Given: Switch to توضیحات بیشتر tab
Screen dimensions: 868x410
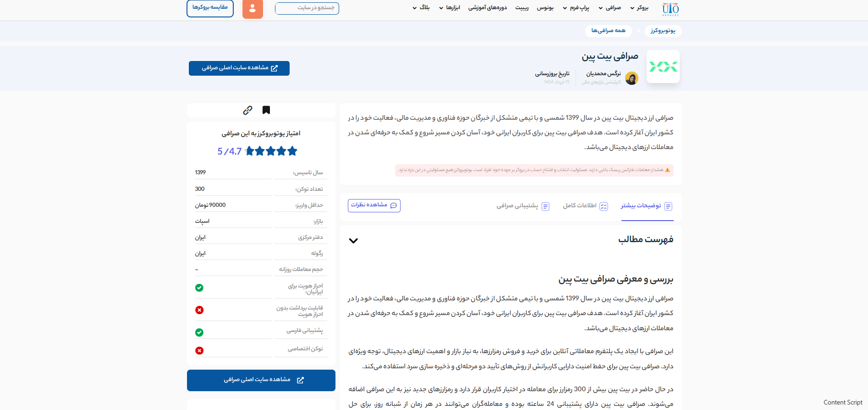Looking at the screenshot, I should pyautogui.click(x=647, y=206).
